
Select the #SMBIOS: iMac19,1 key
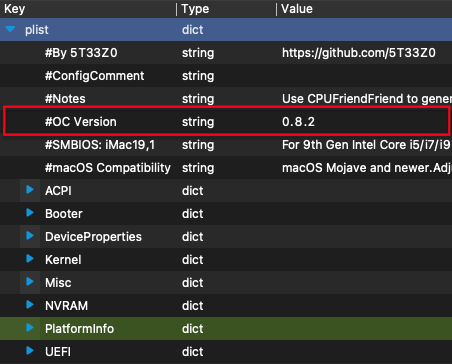tap(100, 145)
